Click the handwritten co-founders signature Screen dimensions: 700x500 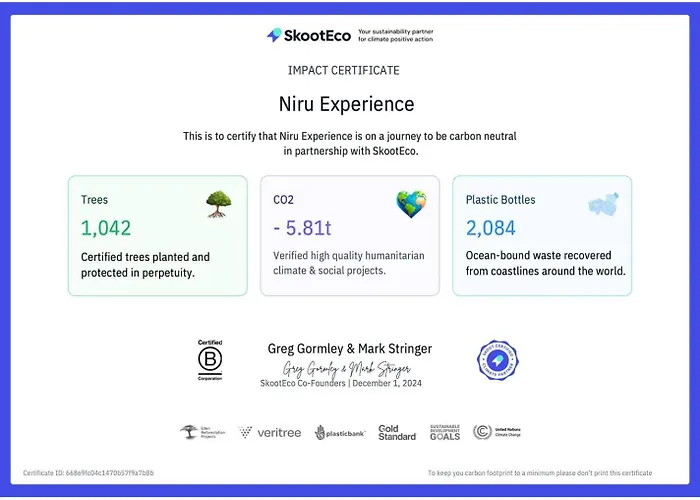pos(346,369)
